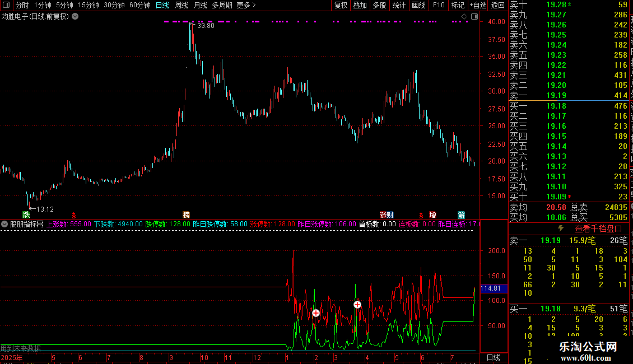Open F10 company information
The height and width of the screenshot is (364, 633).
click(439, 5)
